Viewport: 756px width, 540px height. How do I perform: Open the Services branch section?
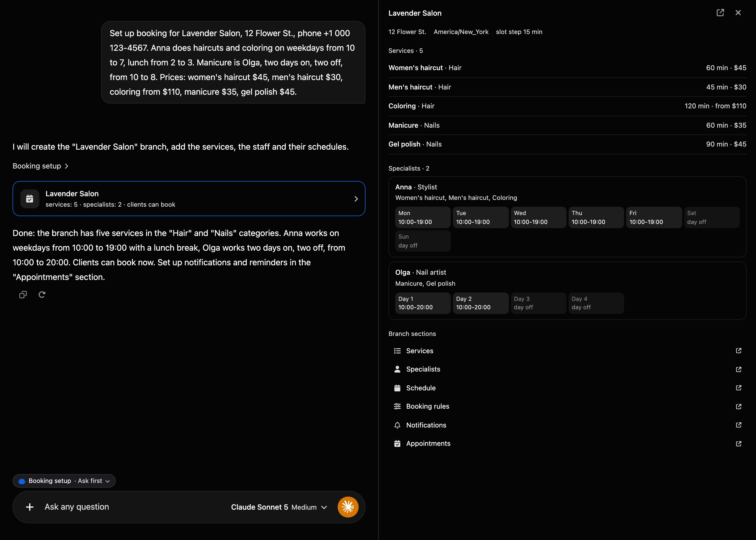tap(567, 351)
